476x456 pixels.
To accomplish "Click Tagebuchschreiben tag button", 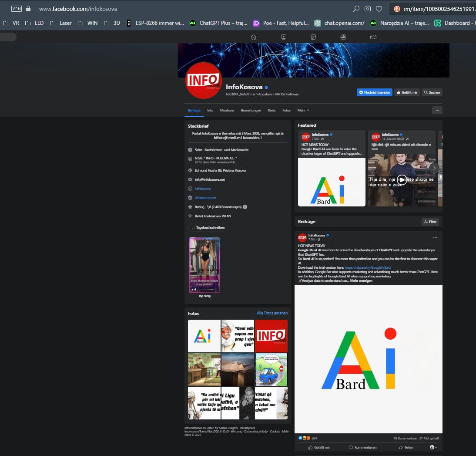I will 208,227.
